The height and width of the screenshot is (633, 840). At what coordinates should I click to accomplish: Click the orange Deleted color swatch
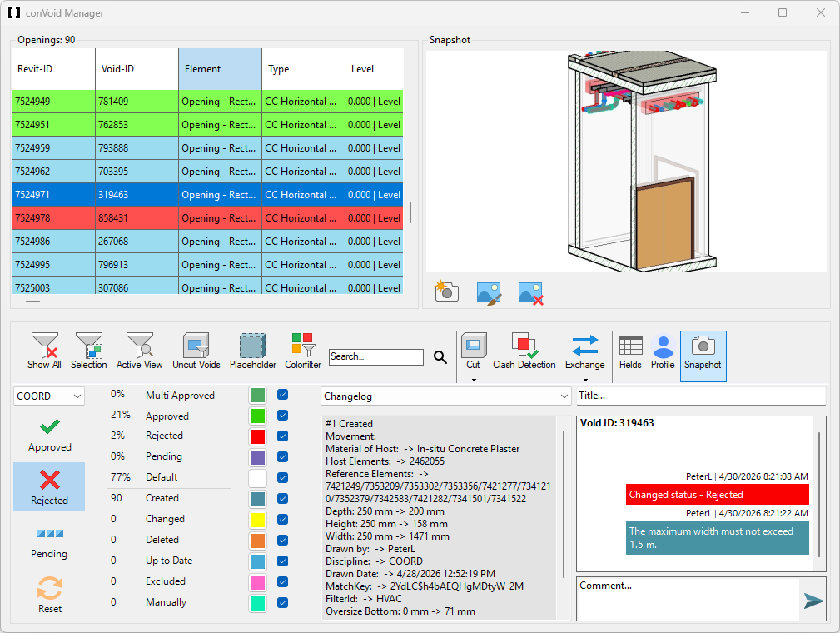click(258, 541)
